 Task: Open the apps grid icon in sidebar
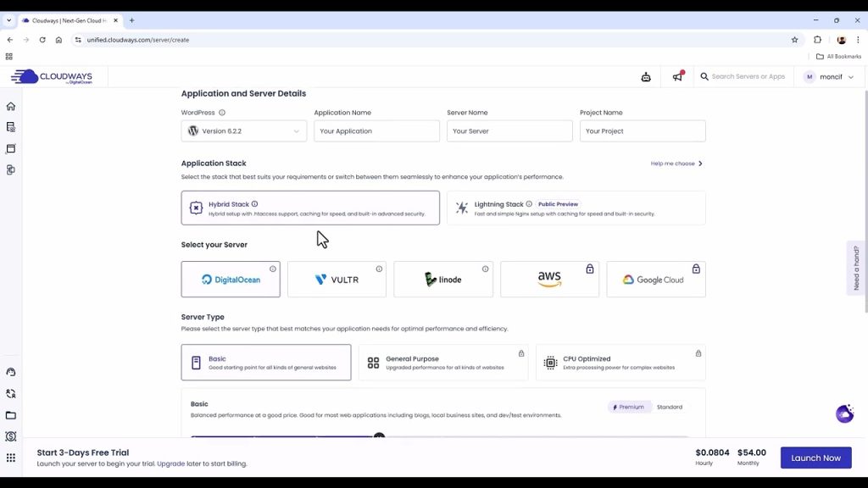point(11,458)
